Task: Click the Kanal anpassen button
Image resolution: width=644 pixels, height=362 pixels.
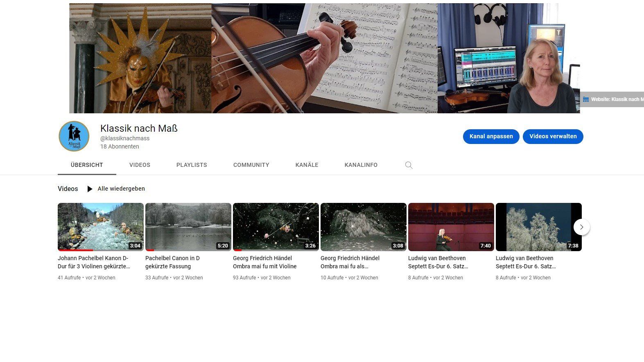Action: point(491,137)
